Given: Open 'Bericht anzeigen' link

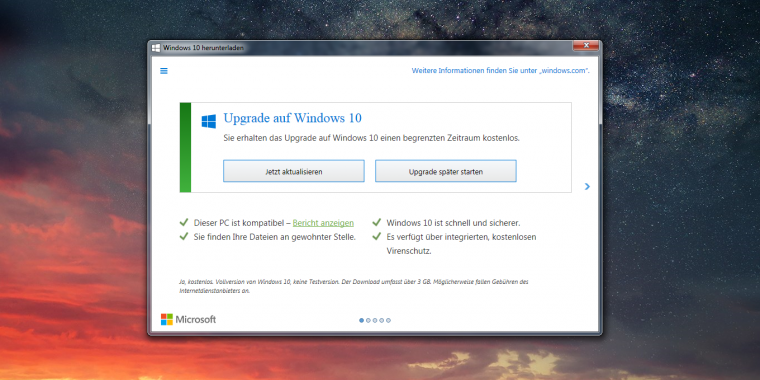Looking at the screenshot, I should [x=323, y=223].
